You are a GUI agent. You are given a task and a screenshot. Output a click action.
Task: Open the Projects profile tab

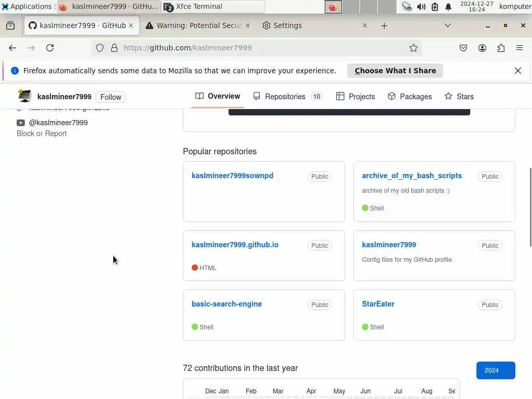pos(355,97)
